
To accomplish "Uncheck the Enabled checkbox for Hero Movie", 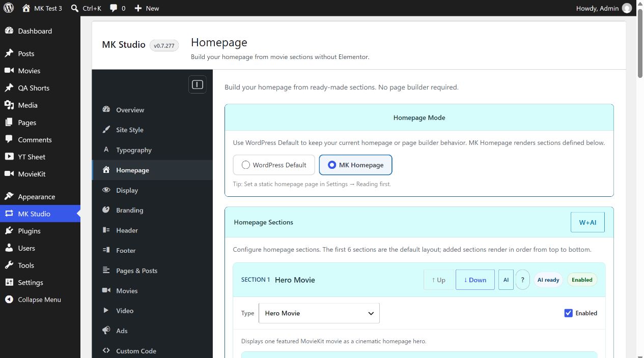I will click(x=569, y=313).
